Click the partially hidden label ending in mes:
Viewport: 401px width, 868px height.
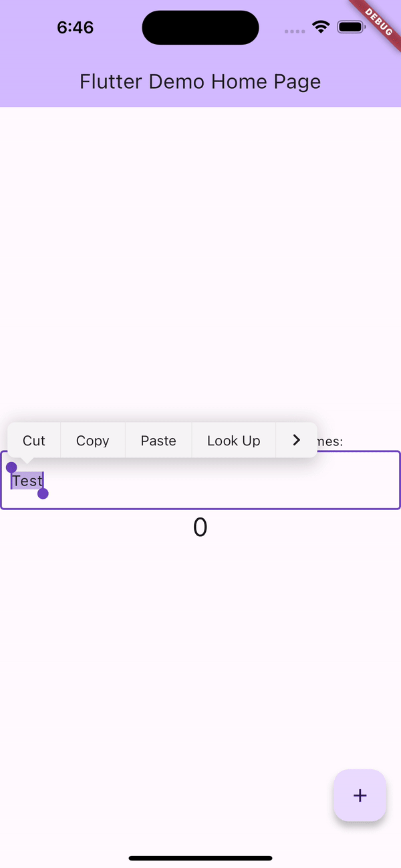tap(330, 441)
